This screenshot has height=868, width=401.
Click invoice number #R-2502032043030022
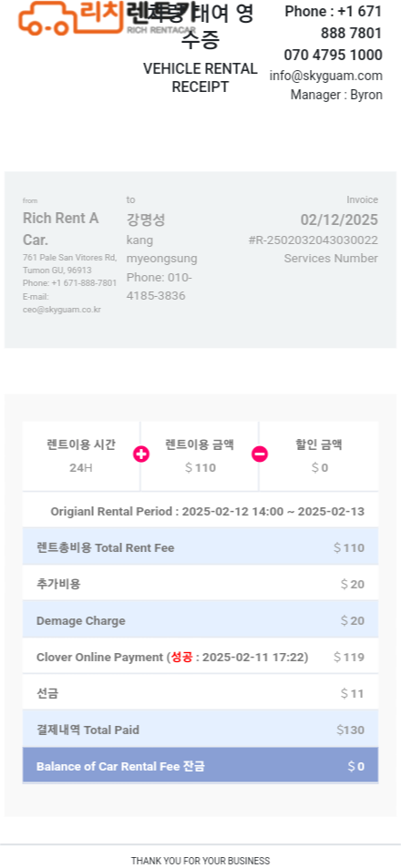(314, 240)
